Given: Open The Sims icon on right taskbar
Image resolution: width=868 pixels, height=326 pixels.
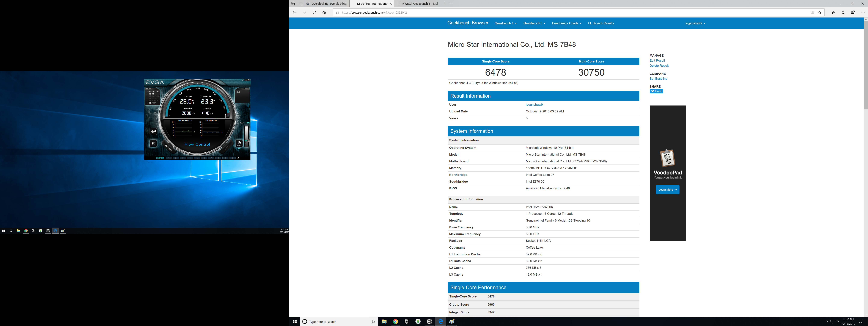Looking at the screenshot, I should [x=418, y=322].
